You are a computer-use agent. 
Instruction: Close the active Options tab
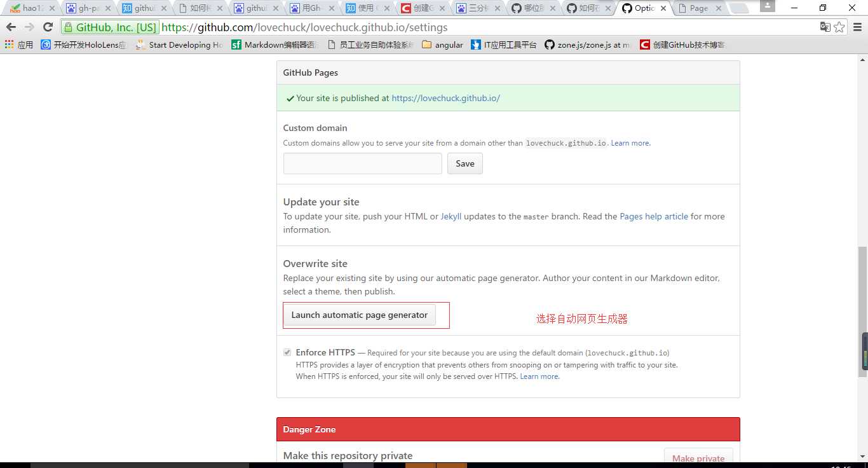[x=663, y=9]
